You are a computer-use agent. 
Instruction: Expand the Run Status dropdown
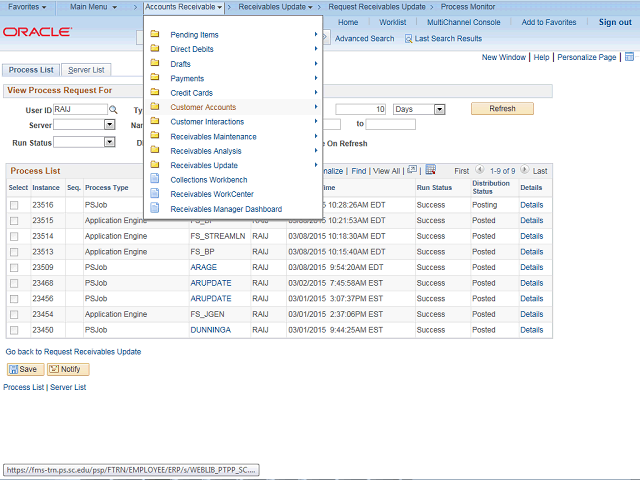[x=109, y=142]
